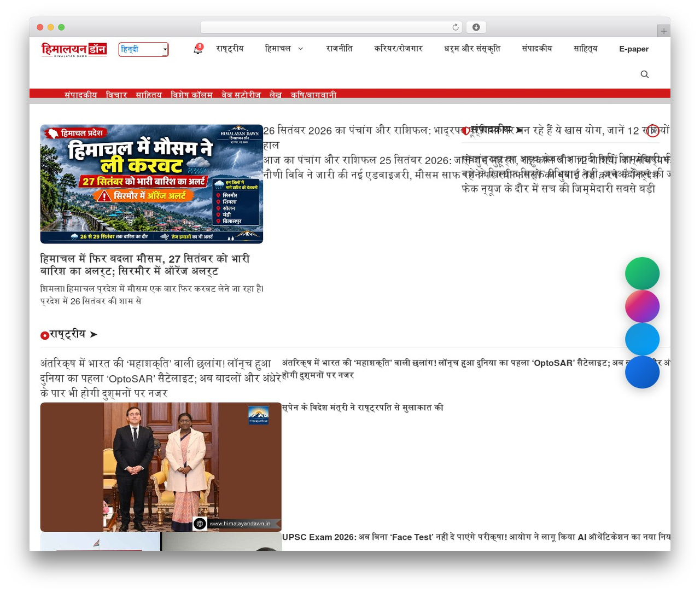This screenshot has height=593, width=700.
Task: Select धर्म और संस्कृति in the navigation
Action: click(472, 49)
